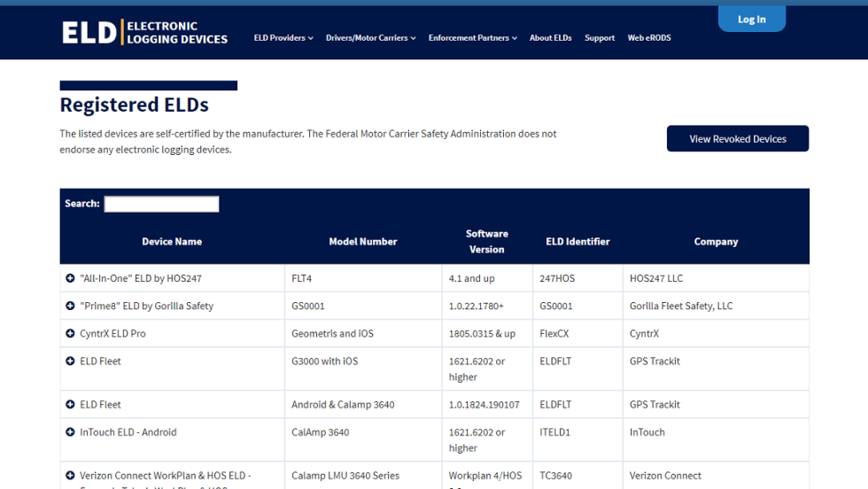Expand the ELD Fleet Android & Calamp row

pyautogui.click(x=70, y=405)
